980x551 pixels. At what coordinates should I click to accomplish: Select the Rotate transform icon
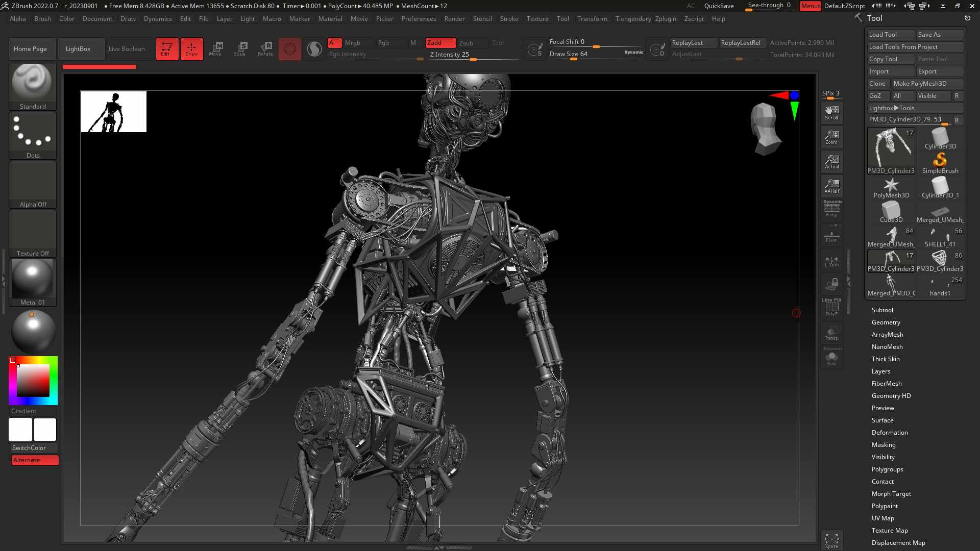click(265, 49)
